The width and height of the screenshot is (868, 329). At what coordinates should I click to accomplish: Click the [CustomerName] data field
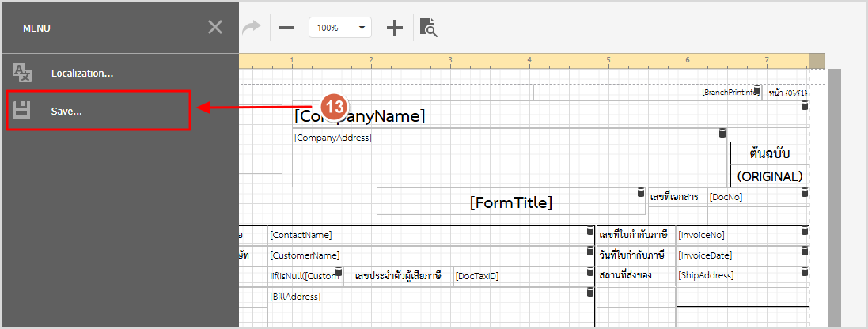pyautogui.click(x=427, y=255)
